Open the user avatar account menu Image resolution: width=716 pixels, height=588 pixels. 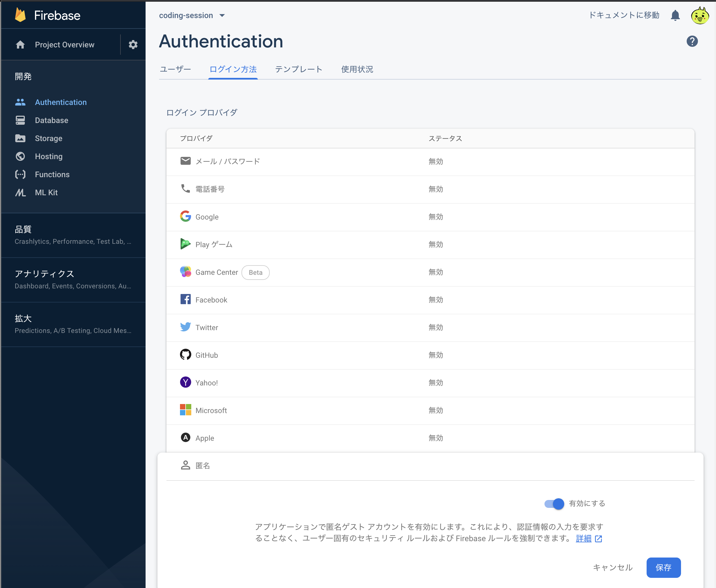click(700, 15)
